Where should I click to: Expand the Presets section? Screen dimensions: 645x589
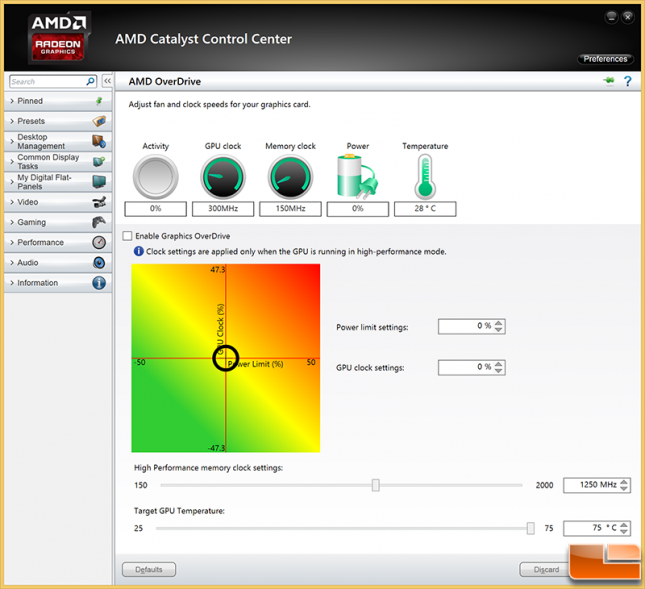(12, 121)
